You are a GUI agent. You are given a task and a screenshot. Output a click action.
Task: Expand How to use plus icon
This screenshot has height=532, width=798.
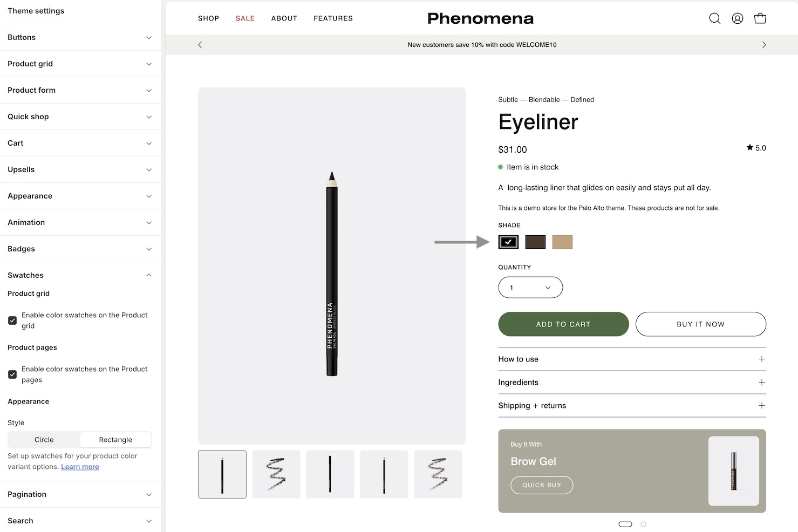[761, 359]
